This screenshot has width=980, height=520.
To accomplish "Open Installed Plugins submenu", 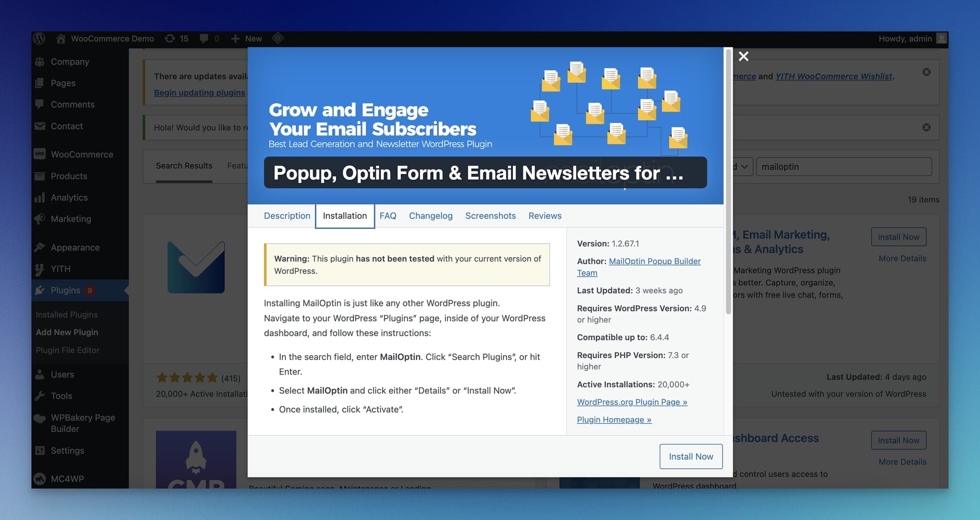I will click(67, 315).
